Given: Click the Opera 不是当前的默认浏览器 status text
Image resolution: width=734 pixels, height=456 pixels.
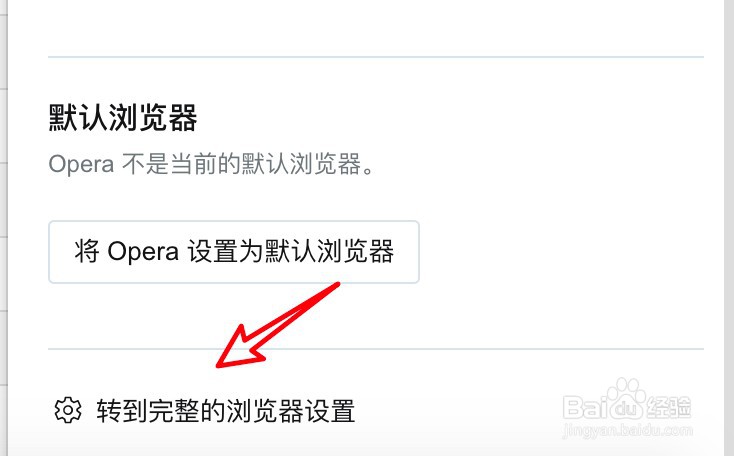Looking at the screenshot, I should (x=211, y=164).
